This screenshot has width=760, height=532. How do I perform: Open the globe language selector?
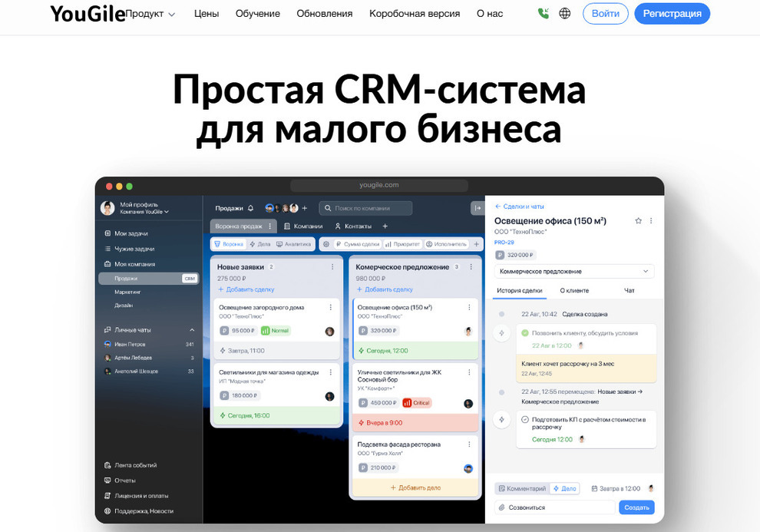565,13
